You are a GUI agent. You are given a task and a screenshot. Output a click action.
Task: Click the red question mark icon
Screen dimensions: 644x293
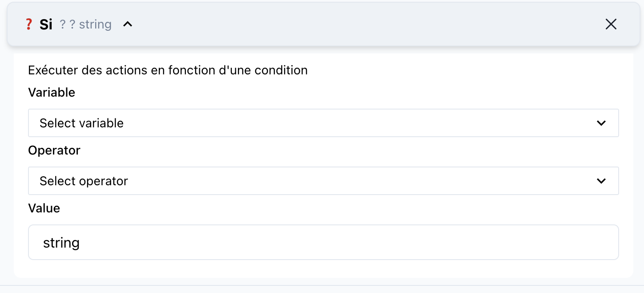click(x=28, y=24)
